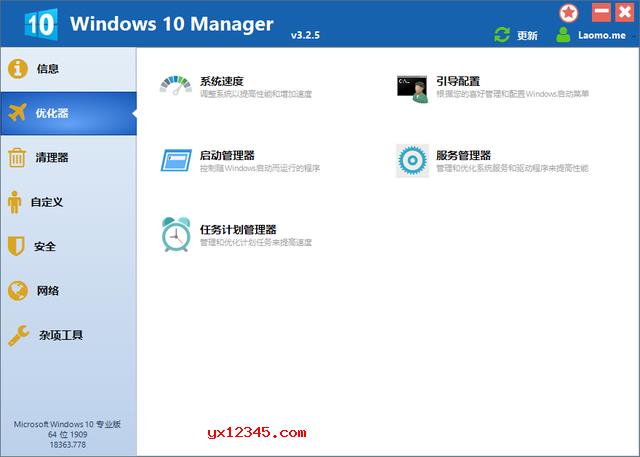Open 服务管理器 tool title
Screen dimensions: 640x457
coord(463,155)
